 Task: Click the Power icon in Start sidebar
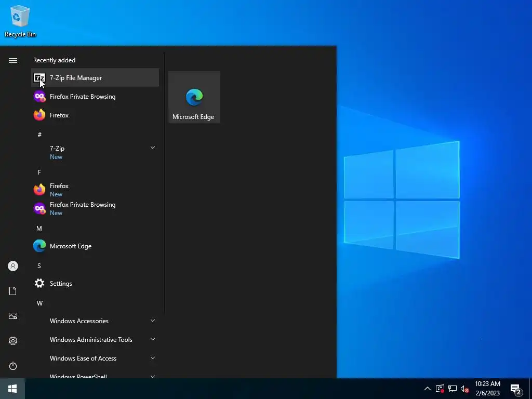13,366
